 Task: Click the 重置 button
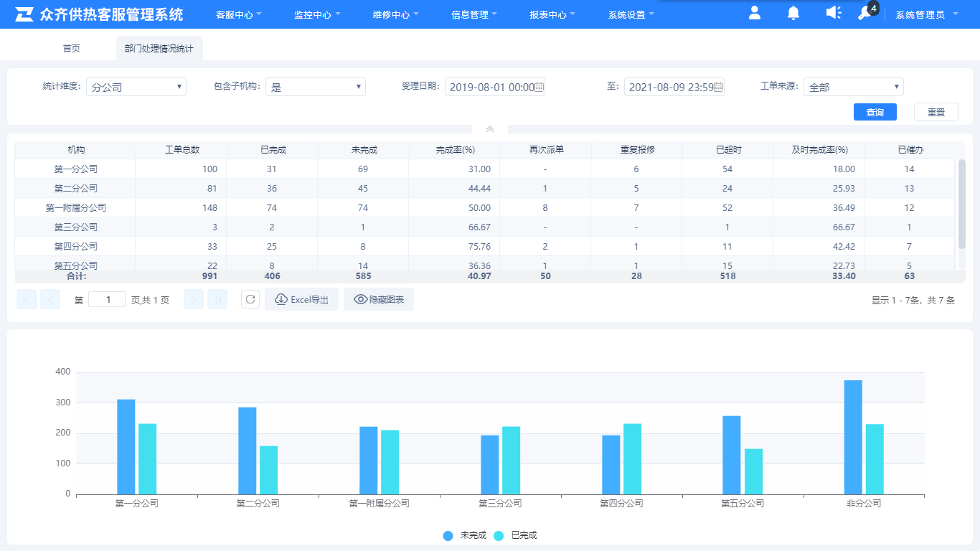coord(936,112)
